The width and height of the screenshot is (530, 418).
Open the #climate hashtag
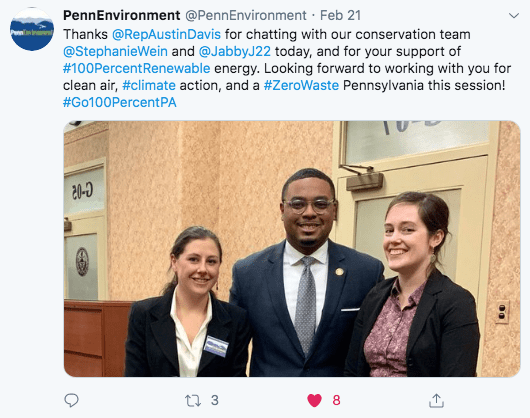click(x=149, y=85)
